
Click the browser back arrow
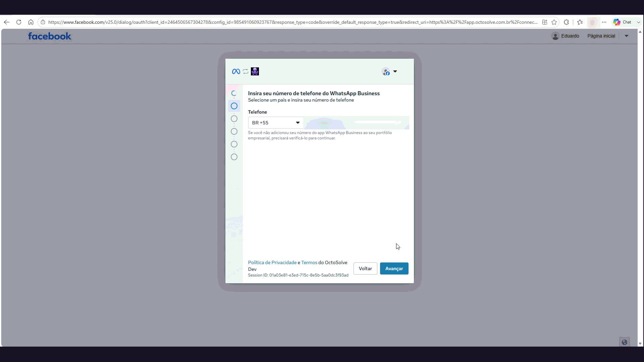pos(7,22)
